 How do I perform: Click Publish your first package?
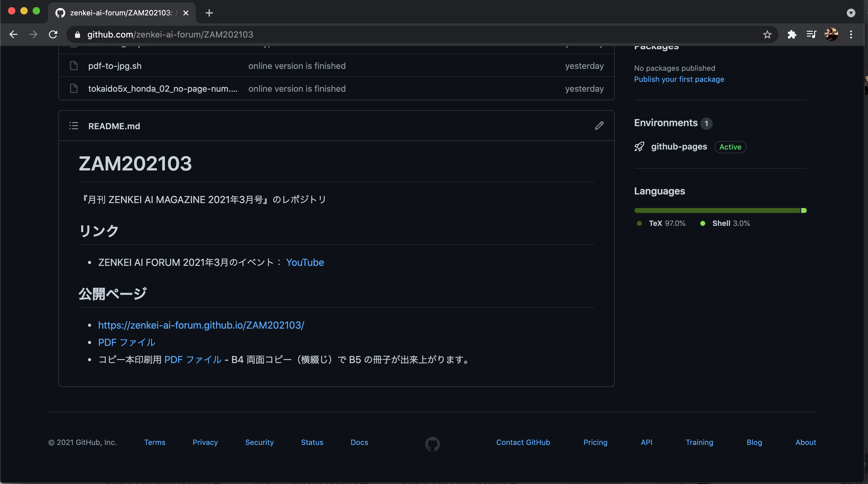(x=679, y=79)
